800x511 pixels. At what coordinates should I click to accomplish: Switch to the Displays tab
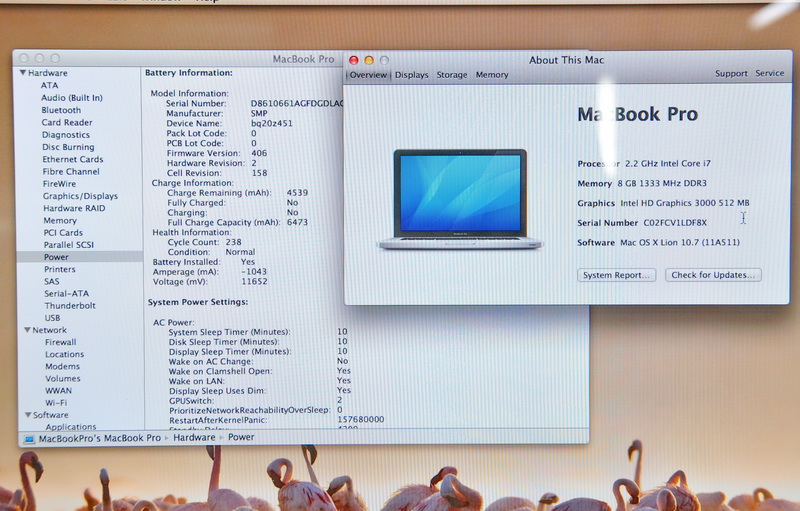pyautogui.click(x=411, y=75)
